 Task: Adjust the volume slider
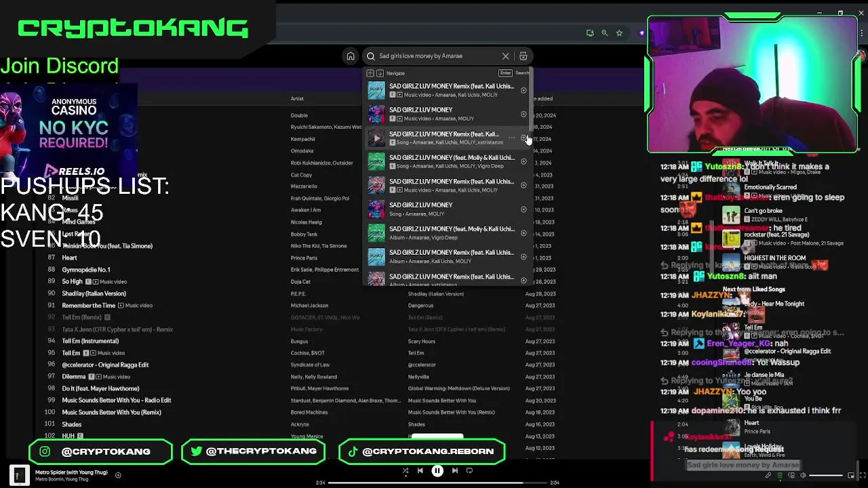(x=825, y=475)
